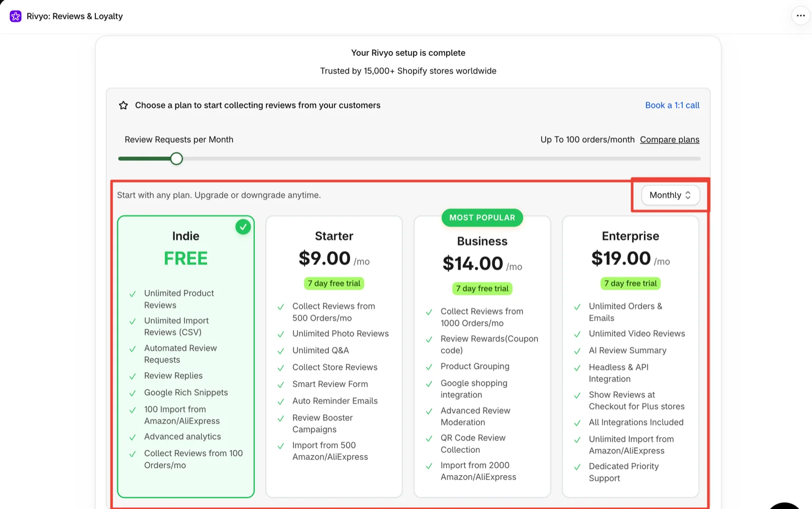Click the Book a 1:1 call link
Image resolution: width=812 pixels, height=509 pixels.
click(672, 106)
